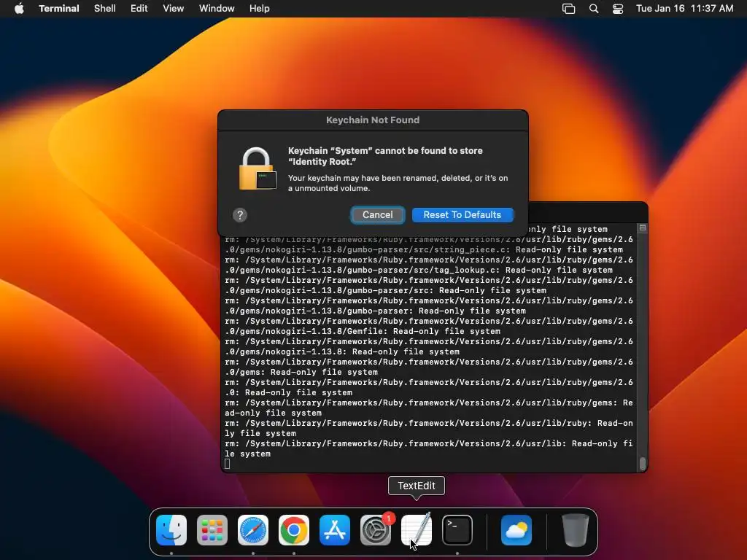
Task: Open the Apple menu
Action: [x=19, y=9]
